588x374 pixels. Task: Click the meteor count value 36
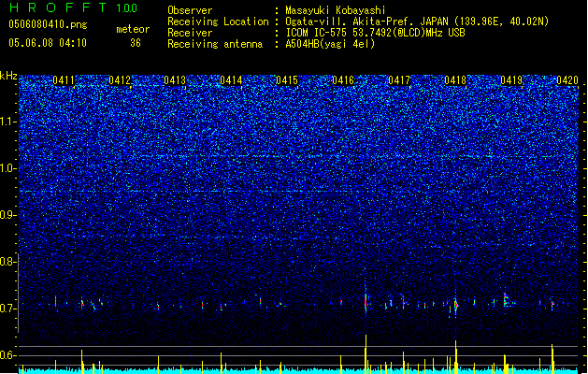(x=136, y=43)
